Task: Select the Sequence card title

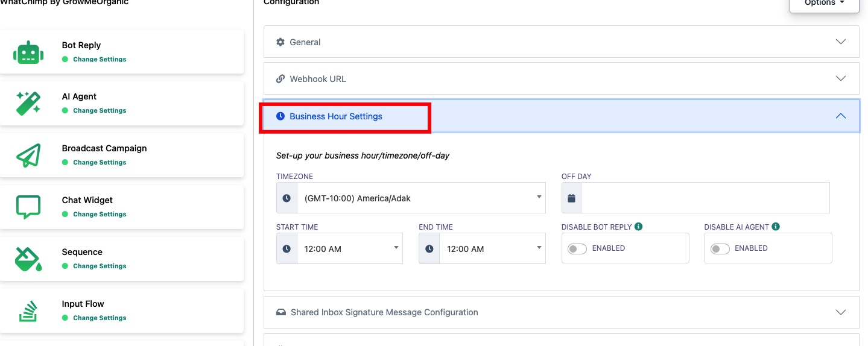Action: click(x=82, y=252)
